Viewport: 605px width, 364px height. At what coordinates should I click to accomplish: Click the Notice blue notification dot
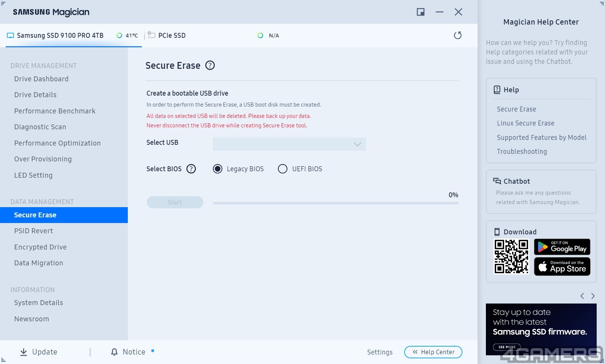click(x=153, y=350)
